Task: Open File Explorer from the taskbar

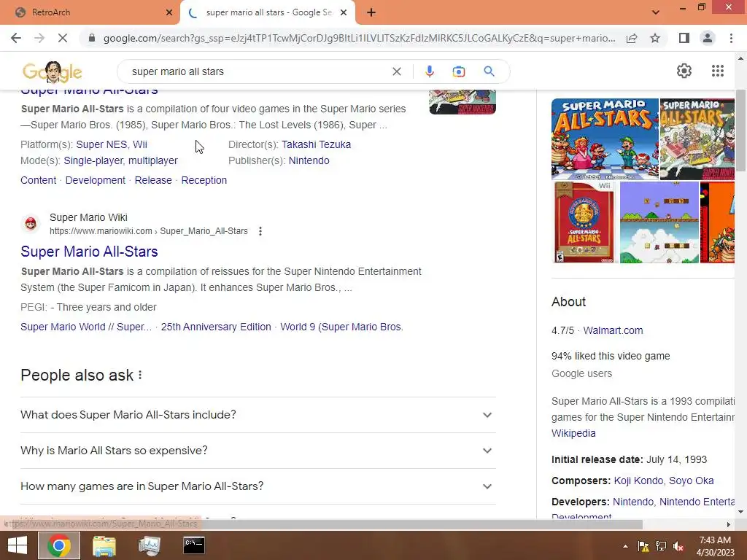Action: (104, 545)
